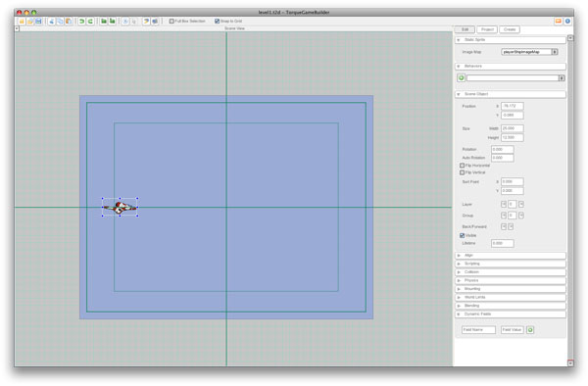
Task: Click the Back button of Back/Forward
Action: click(504, 226)
